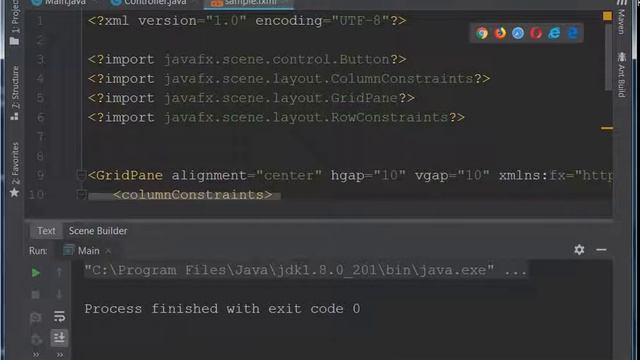Click the Stop process square icon
This screenshot has width=640, height=360.
[36, 294]
